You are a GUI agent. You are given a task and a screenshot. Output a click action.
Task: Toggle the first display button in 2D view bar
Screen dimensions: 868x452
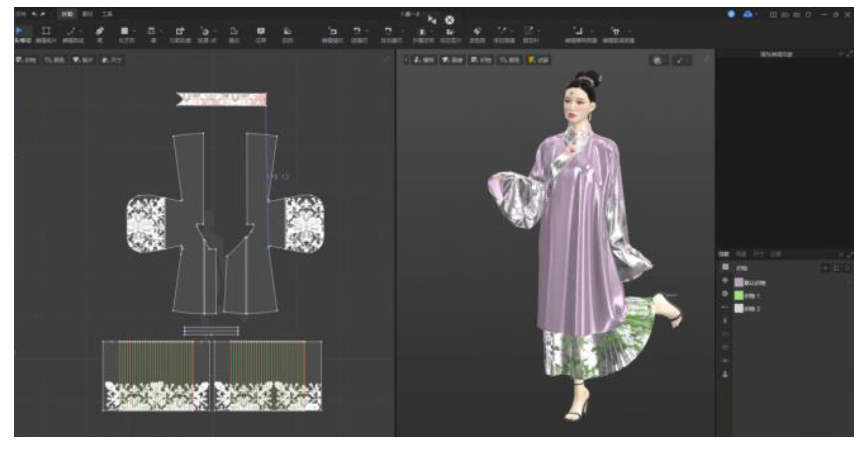click(x=26, y=60)
